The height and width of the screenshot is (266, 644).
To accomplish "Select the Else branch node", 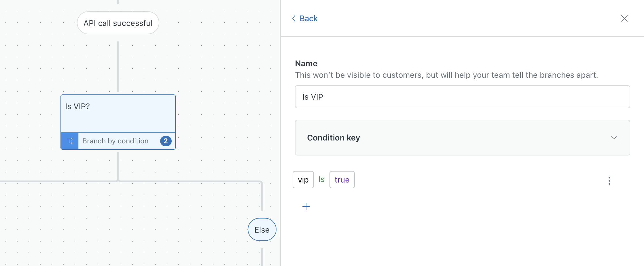I will [262, 230].
